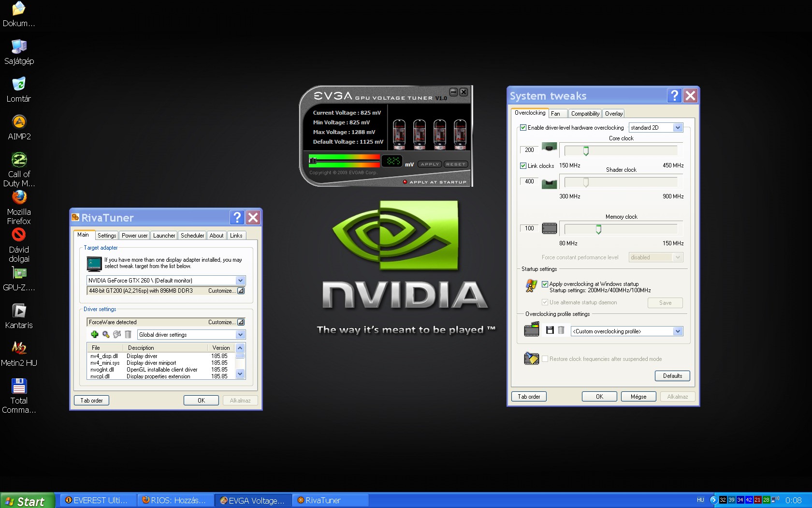The image size is (812, 508).
Task: Click the Core clock slider thumb
Action: tap(586, 151)
